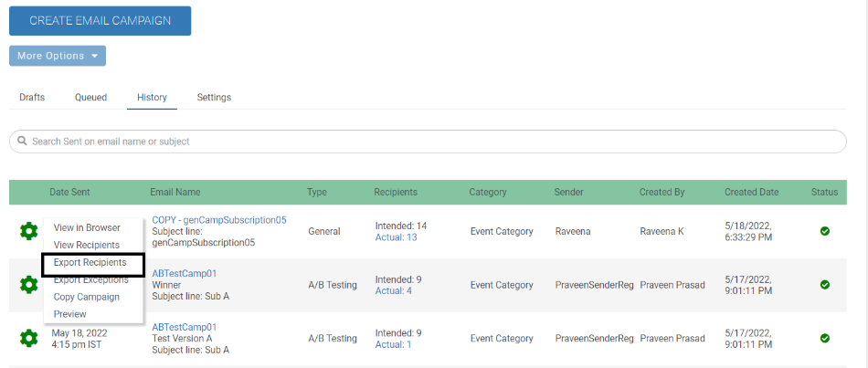Focus the Search Sent input field
868x368 pixels.
pyautogui.click(x=429, y=142)
